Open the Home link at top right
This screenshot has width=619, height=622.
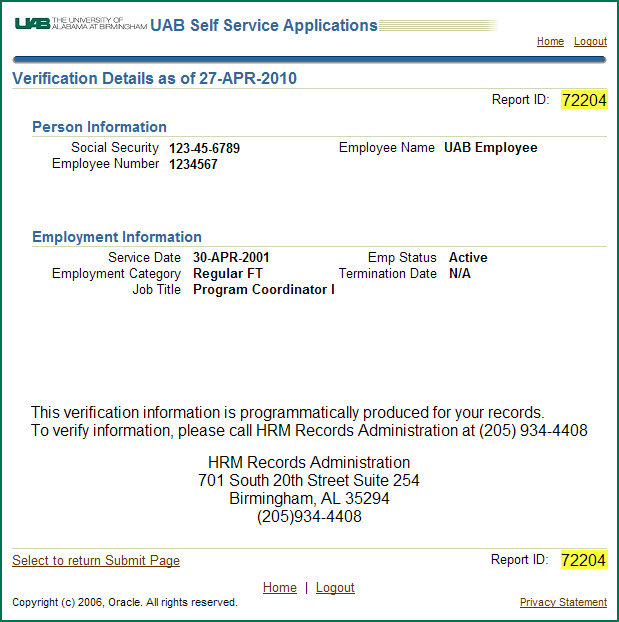(550, 41)
